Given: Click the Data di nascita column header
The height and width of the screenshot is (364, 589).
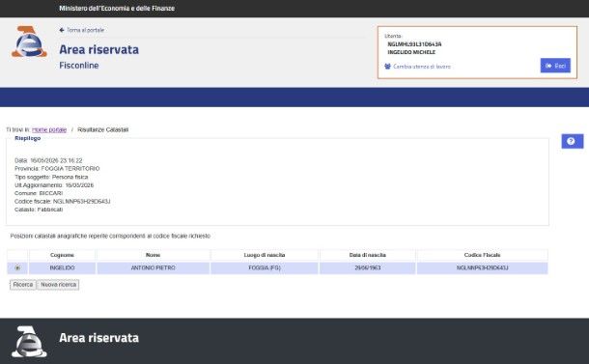Looking at the screenshot, I should pos(367,255).
